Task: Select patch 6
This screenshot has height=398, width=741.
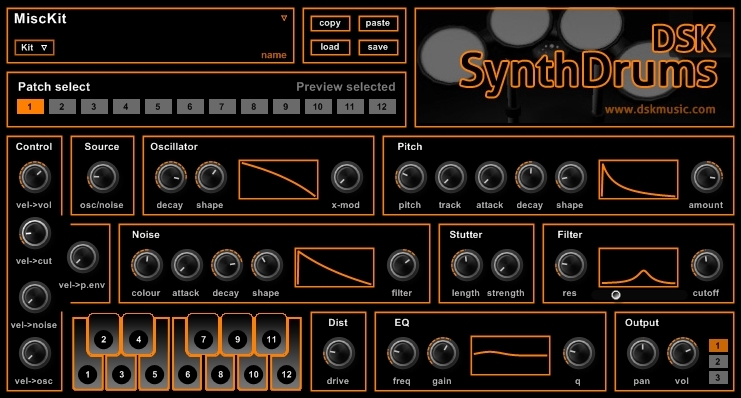Action: (x=190, y=107)
